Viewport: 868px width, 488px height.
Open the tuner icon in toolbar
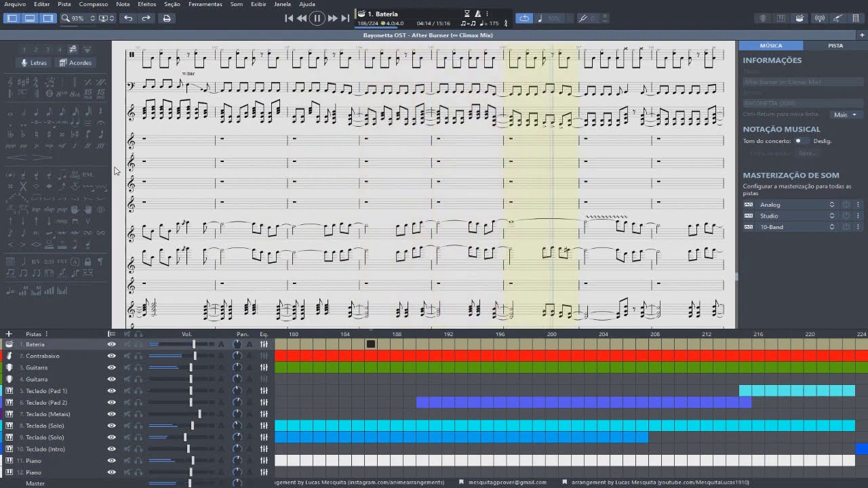(x=819, y=18)
